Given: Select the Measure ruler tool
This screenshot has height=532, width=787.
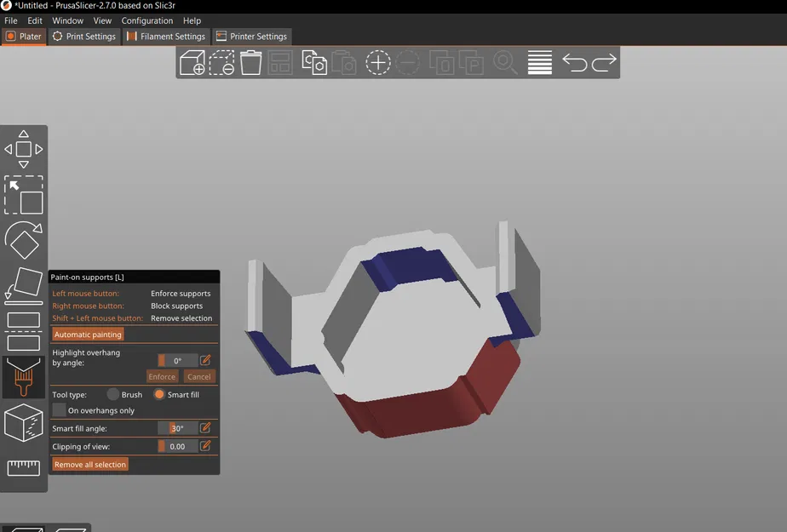Looking at the screenshot, I should [24, 468].
